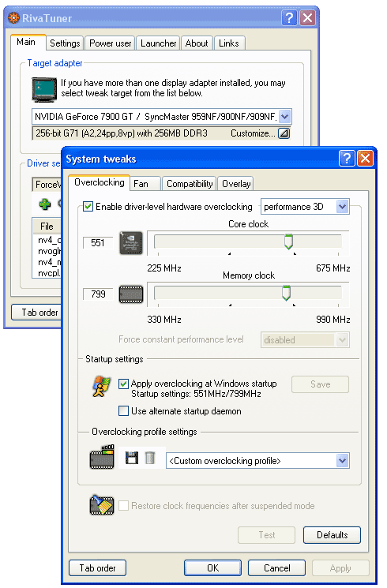The height and width of the screenshot is (588, 387).
Task: Click the RivaTuner title bar app icon
Action: (x=13, y=17)
